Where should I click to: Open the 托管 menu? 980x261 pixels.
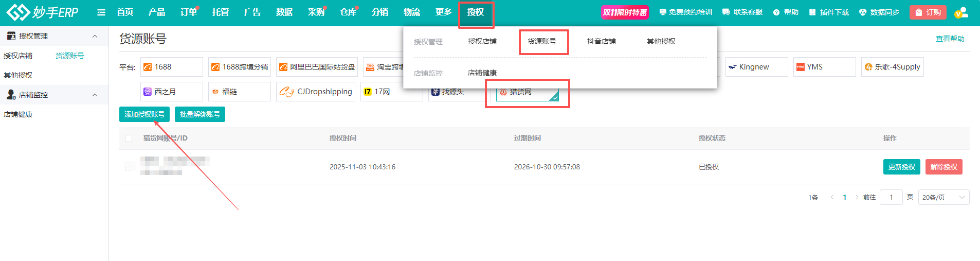point(221,12)
